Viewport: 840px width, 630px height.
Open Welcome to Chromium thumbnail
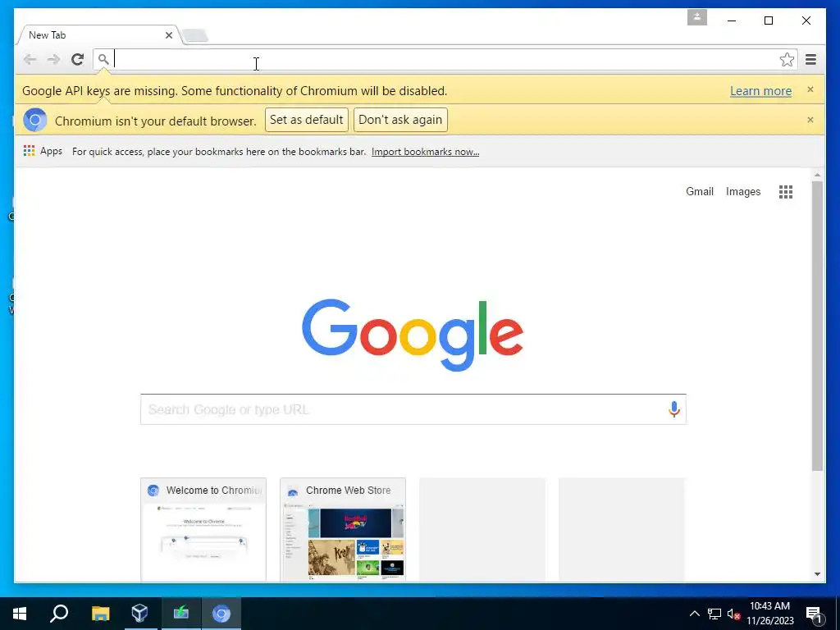[x=203, y=529]
